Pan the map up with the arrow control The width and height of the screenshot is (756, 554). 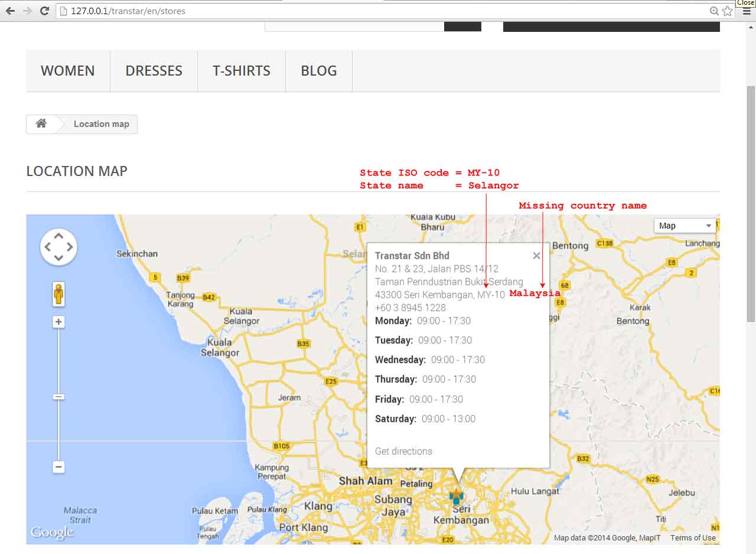coord(58,236)
